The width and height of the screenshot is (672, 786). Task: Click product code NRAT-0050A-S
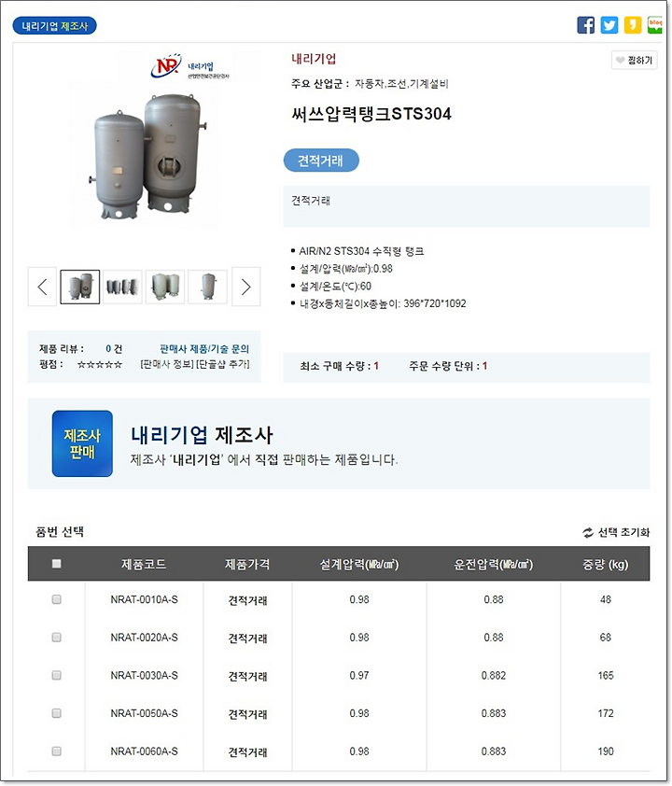pos(145,713)
